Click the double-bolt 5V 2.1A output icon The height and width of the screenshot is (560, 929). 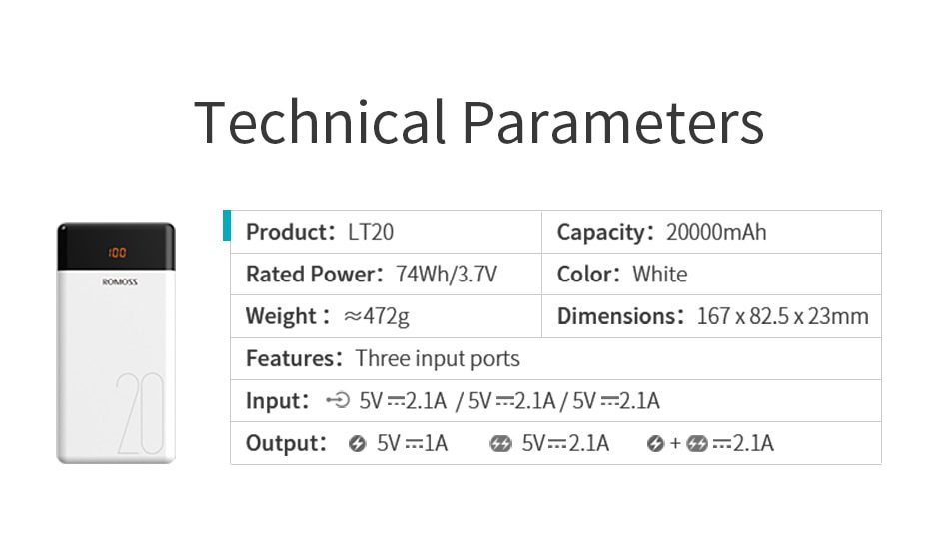500,443
